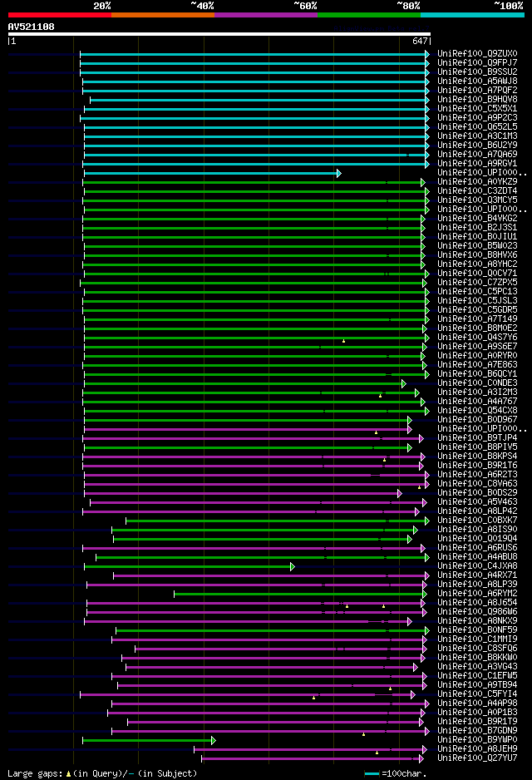The height and width of the screenshot is (780, 532).
Task: Click the cyan alignment bar of UniRef100_A9RGV1
Action: tap(255, 164)
